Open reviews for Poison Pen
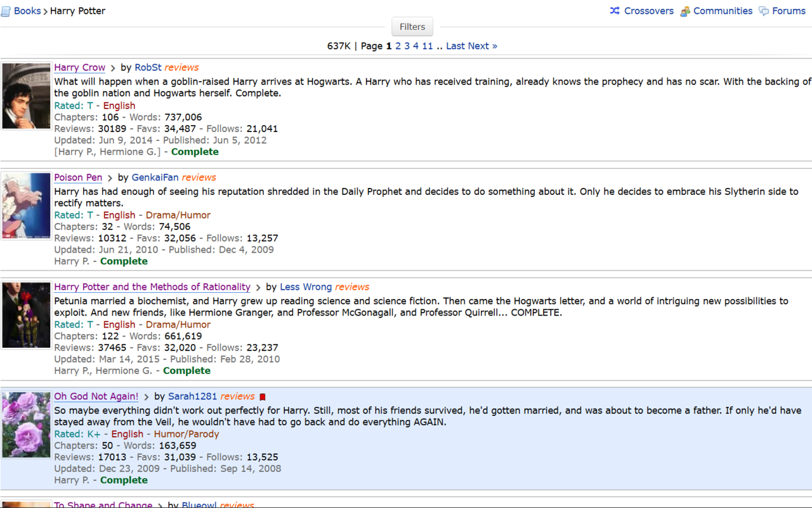Image resolution: width=812 pixels, height=508 pixels. point(199,177)
